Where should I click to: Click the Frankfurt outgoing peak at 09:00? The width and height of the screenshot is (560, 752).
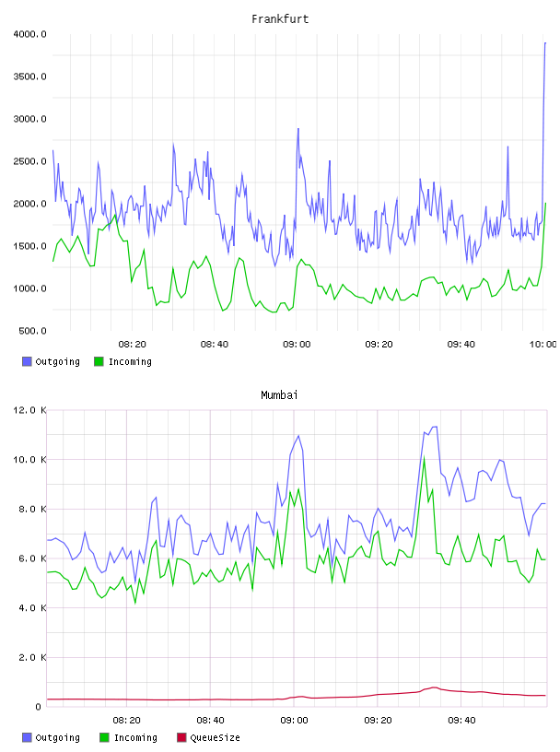point(298,128)
